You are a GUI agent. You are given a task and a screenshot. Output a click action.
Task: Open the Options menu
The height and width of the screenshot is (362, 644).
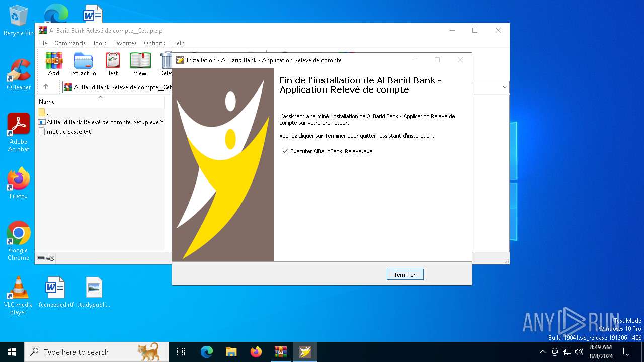[154, 43]
